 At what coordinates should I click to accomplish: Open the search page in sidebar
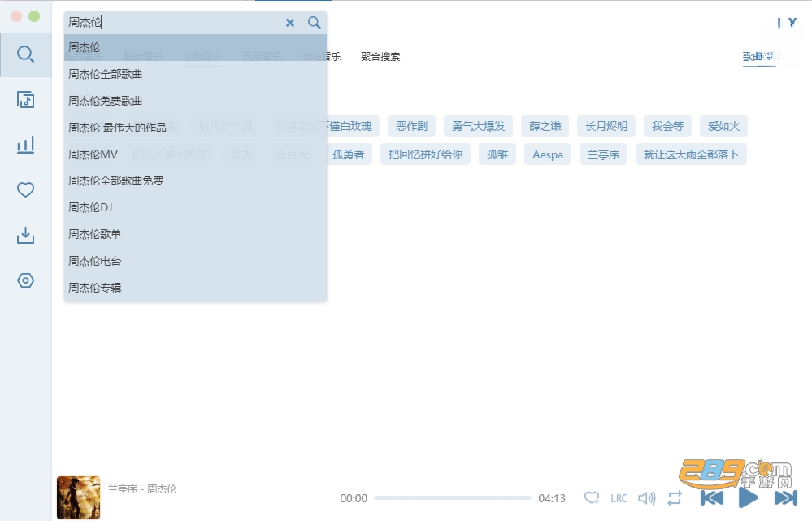click(x=25, y=54)
